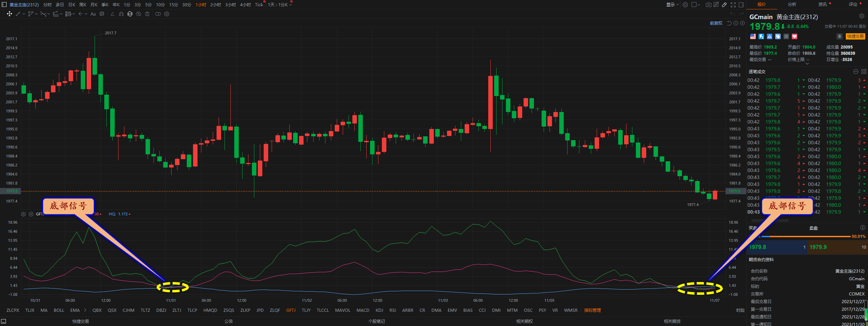Open the 时段 session selector
868x326 pixels.
(740, 310)
